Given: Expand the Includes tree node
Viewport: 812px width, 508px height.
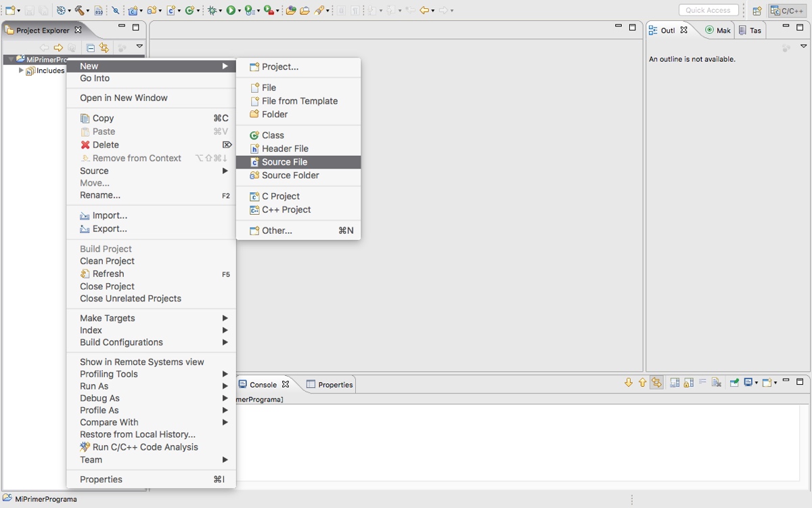Looking at the screenshot, I should [21, 70].
